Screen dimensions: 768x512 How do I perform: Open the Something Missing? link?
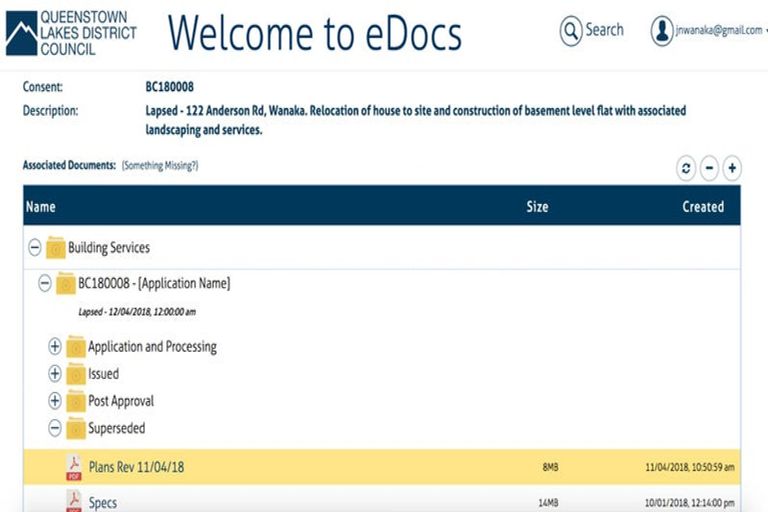point(160,165)
